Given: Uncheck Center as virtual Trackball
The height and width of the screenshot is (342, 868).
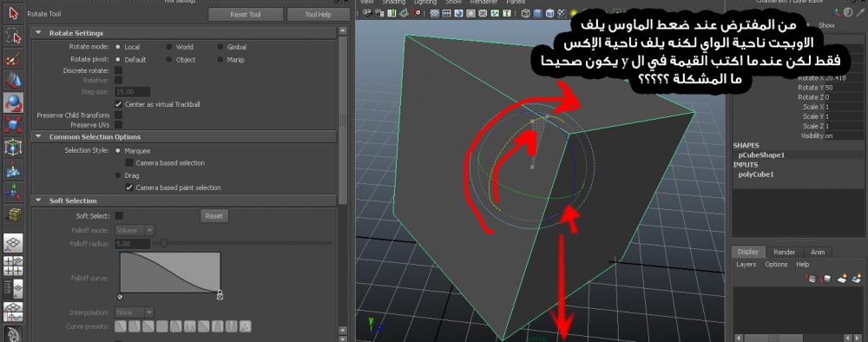Looking at the screenshot, I should click(x=118, y=104).
